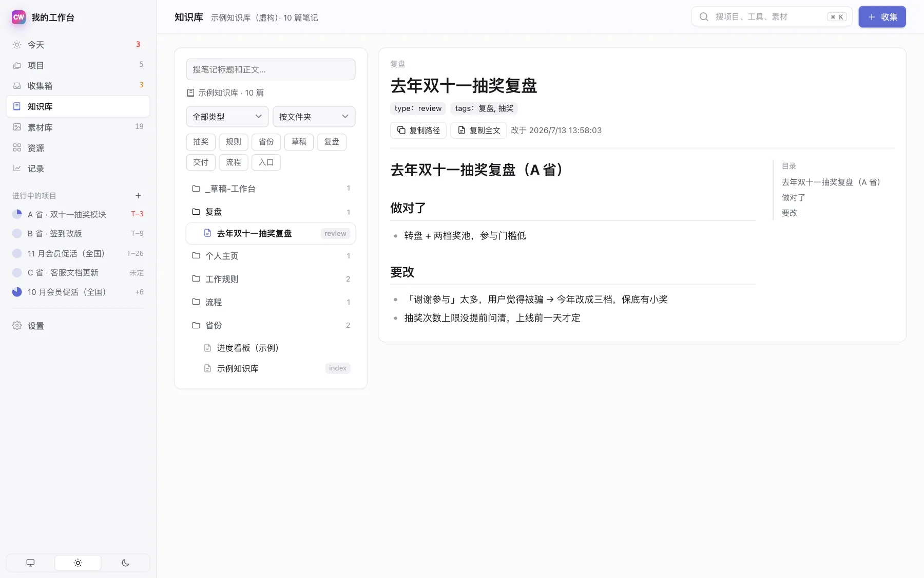The height and width of the screenshot is (578, 924).
Task: Open 资源 via its grid icon
Action: [17, 147]
